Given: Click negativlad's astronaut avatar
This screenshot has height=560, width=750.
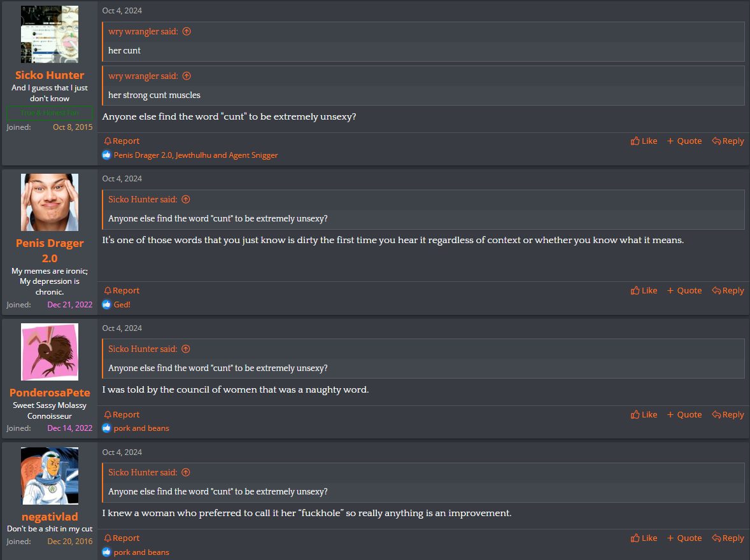Looking at the screenshot, I should pyautogui.click(x=50, y=476).
